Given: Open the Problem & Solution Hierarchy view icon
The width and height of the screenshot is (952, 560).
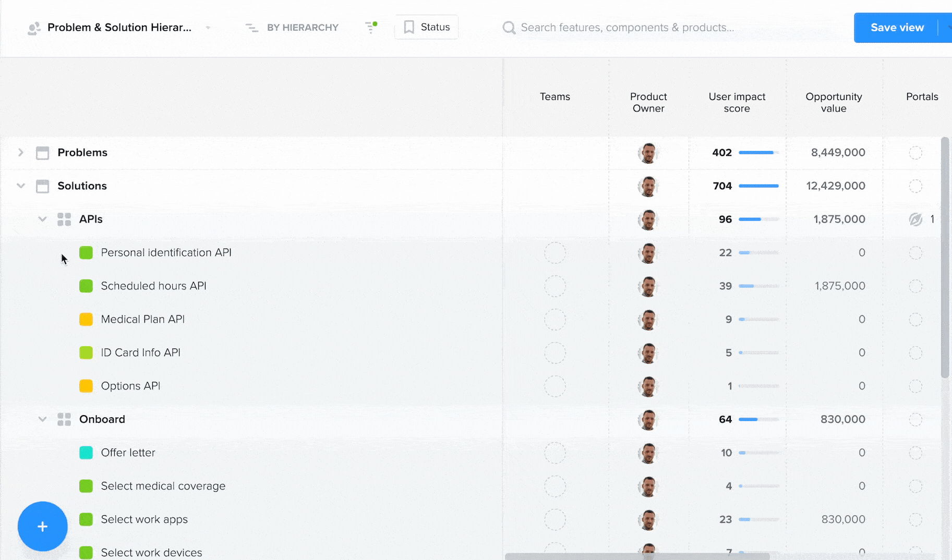Looking at the screenshot, I should pos(34,28).
